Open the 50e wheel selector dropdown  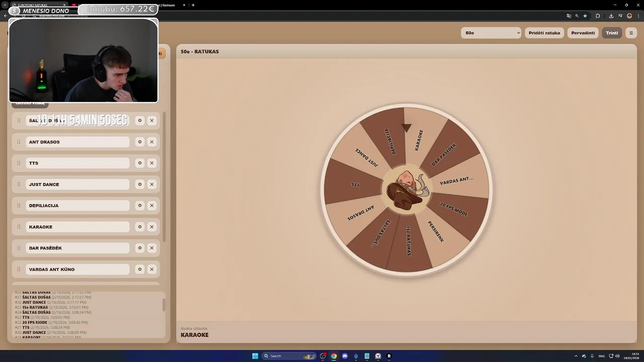(491, 33)
